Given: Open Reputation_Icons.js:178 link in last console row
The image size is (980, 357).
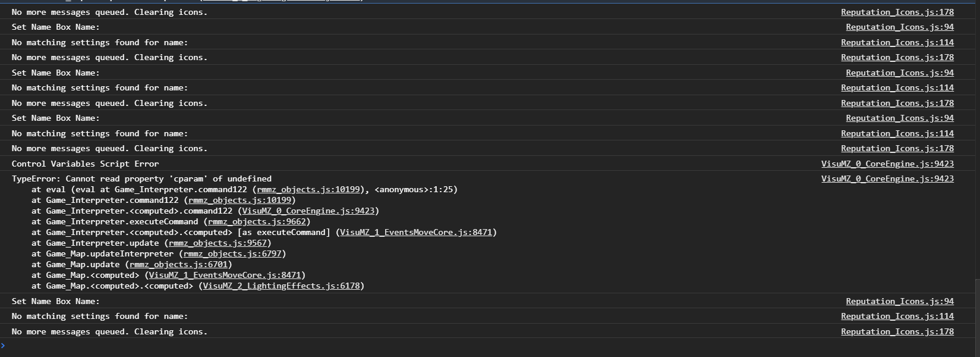Looking at the screenshot, I should point(897,331).
